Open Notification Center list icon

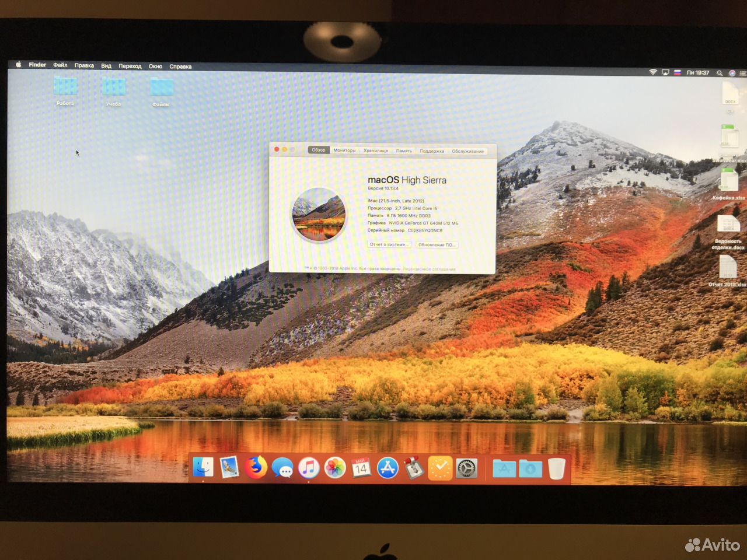743,73
